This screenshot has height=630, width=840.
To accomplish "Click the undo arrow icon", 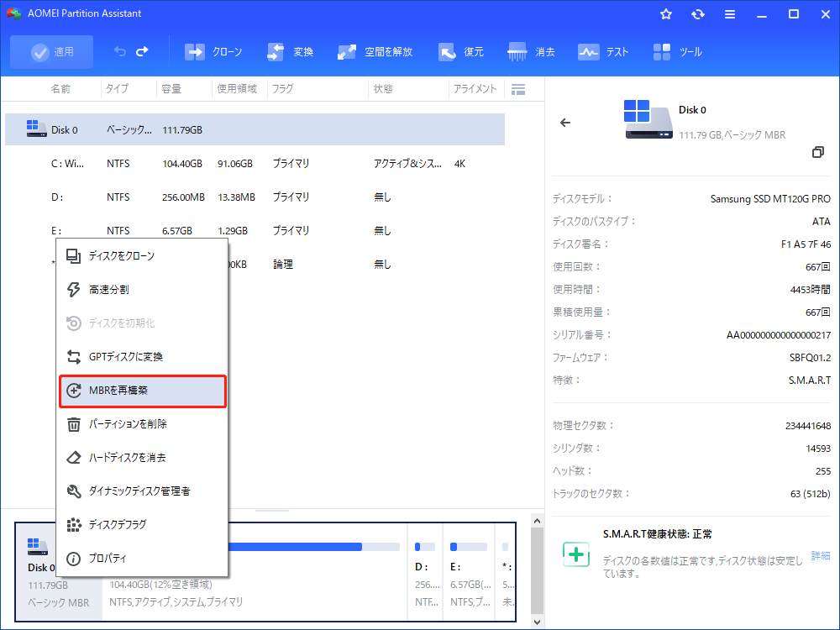I will point(119,51).
